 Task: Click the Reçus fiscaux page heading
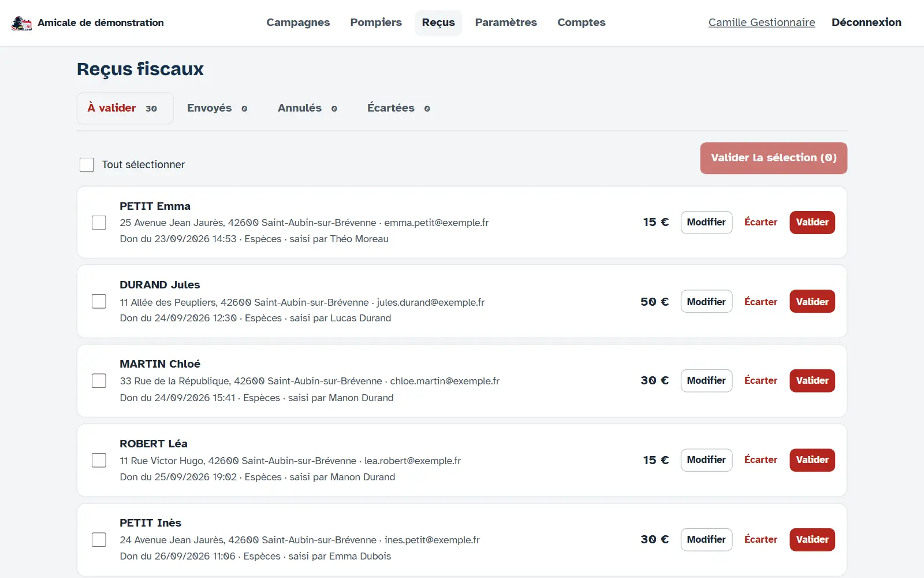(x=140, y=69)
